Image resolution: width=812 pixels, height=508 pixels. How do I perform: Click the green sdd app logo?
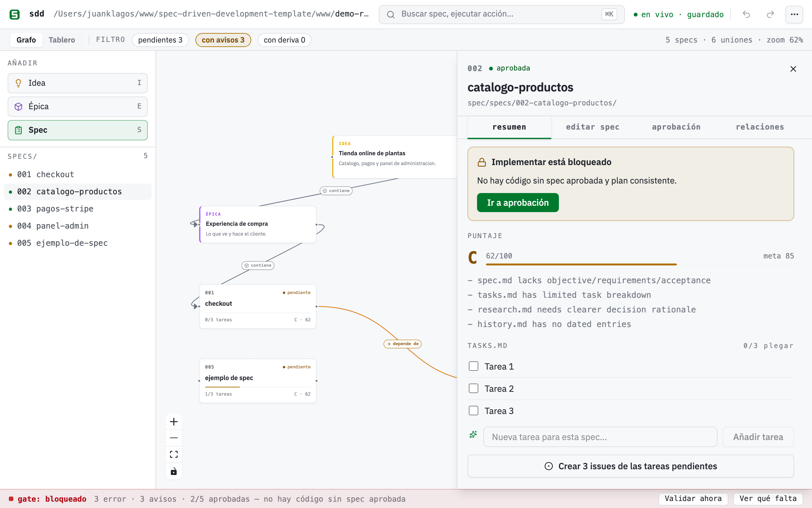point(14,14)
